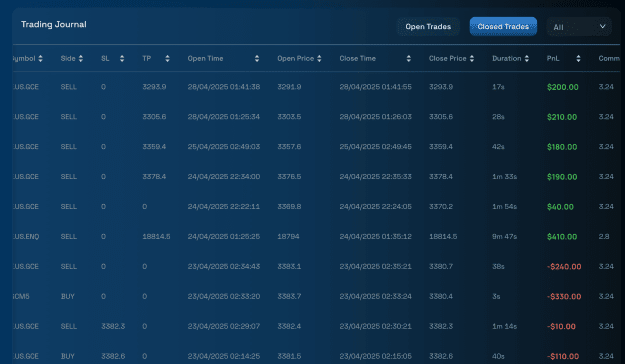Click the 1m 33s duration cell
This screenshot has width=625, height=364.
504,177
